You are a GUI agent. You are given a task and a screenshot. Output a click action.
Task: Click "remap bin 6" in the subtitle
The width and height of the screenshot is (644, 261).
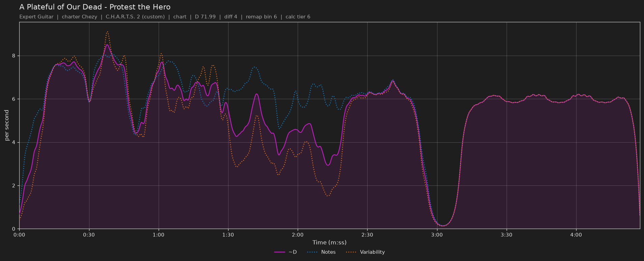point(261,17)
